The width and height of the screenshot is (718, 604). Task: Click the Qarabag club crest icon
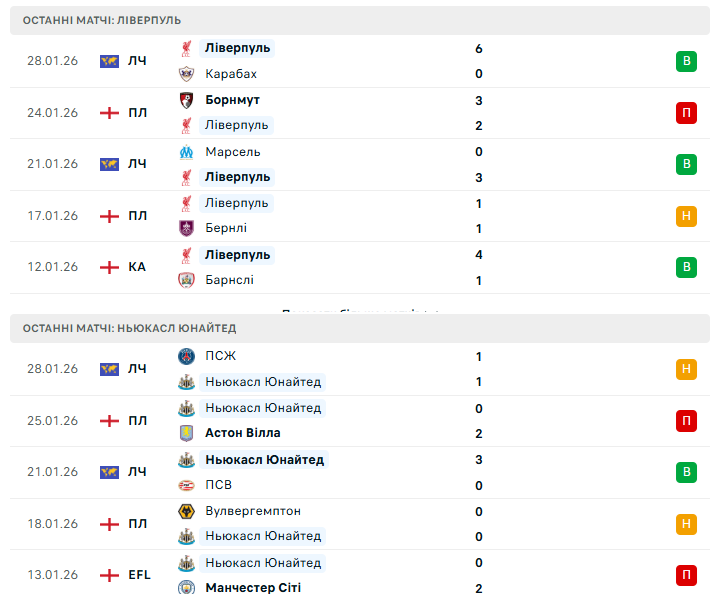point(186,74)
